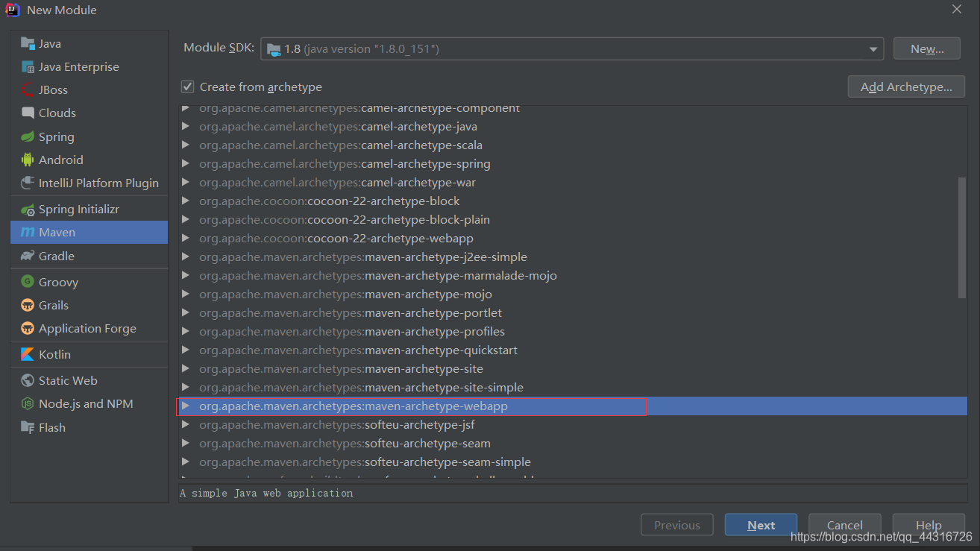Image resolution: width=980 pixels, height=551 pixels.
Task: Select maven-archetype-profiles archetype
Action: (572, 332)
